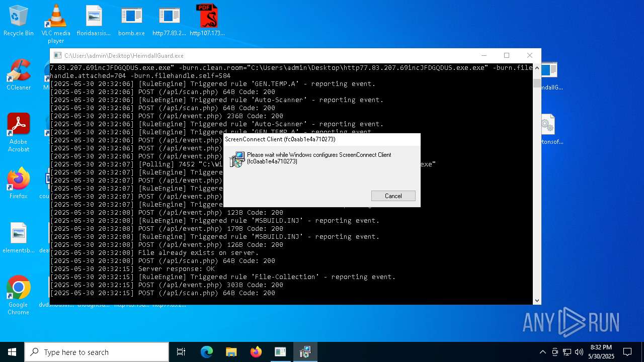Click the installer icon in ScreenConnect dialog

(237, 159)
